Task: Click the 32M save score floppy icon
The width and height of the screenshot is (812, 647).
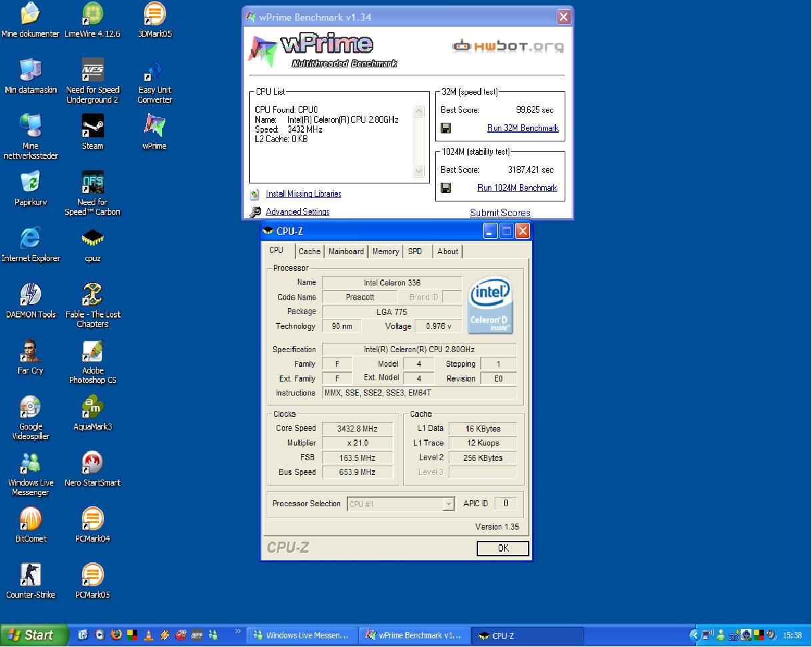Action: [x=445, y=128]
